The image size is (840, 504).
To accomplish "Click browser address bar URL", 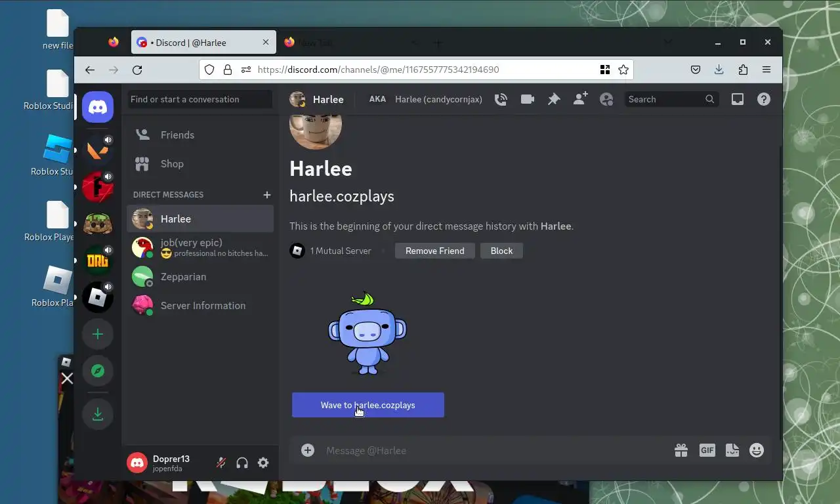I will (x=378, y=70).
